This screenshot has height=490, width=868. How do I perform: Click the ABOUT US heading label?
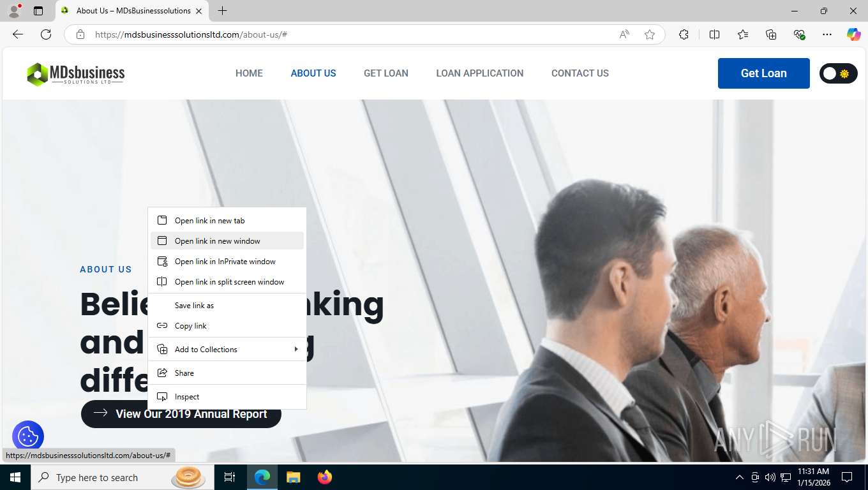tap(106, 269)
